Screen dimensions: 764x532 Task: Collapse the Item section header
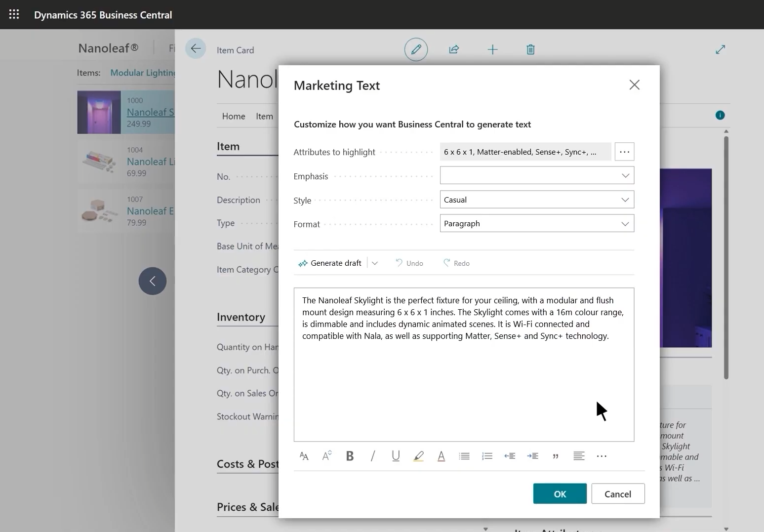(x=228, y=146)
